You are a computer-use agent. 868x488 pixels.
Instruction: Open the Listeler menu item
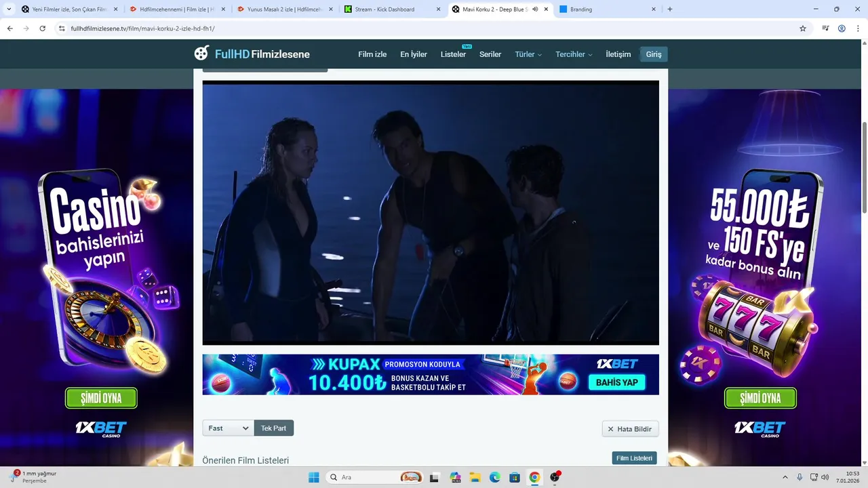click(453, 54)
